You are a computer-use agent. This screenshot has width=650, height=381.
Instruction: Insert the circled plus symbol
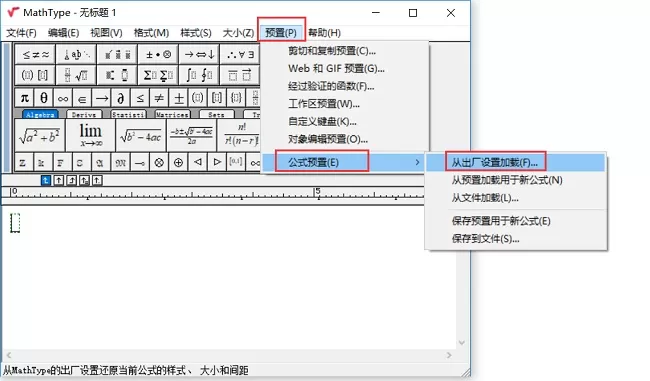[179, 163]
